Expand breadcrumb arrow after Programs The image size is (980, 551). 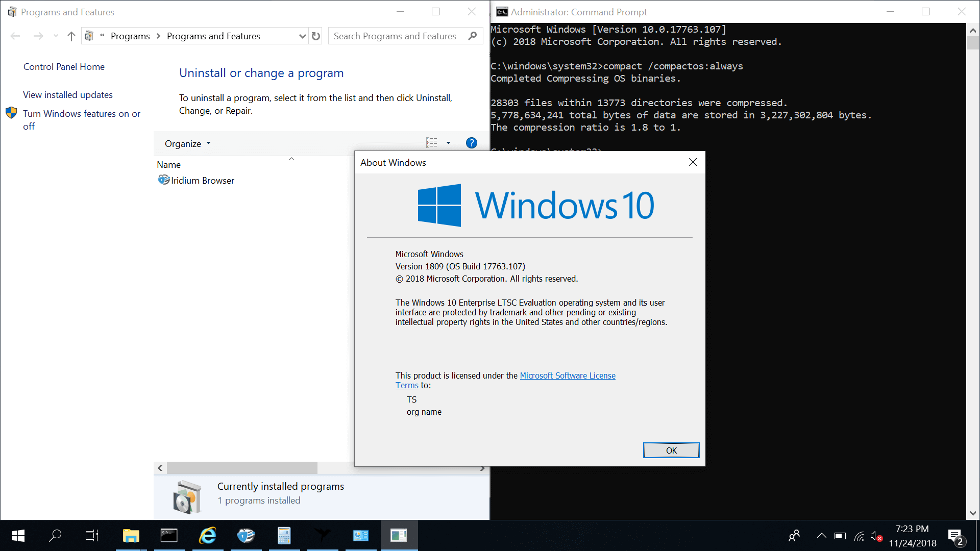click(158, 36)
